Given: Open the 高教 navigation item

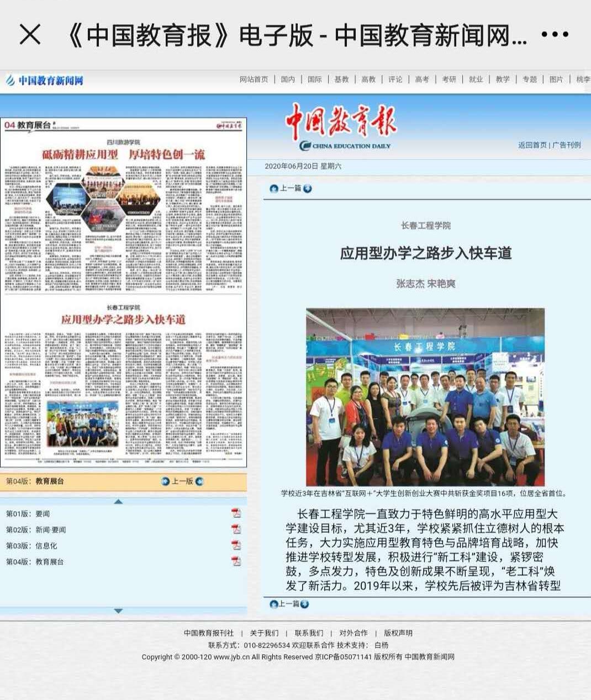Looking at the screenshot, I should click(x=368, y=79).
